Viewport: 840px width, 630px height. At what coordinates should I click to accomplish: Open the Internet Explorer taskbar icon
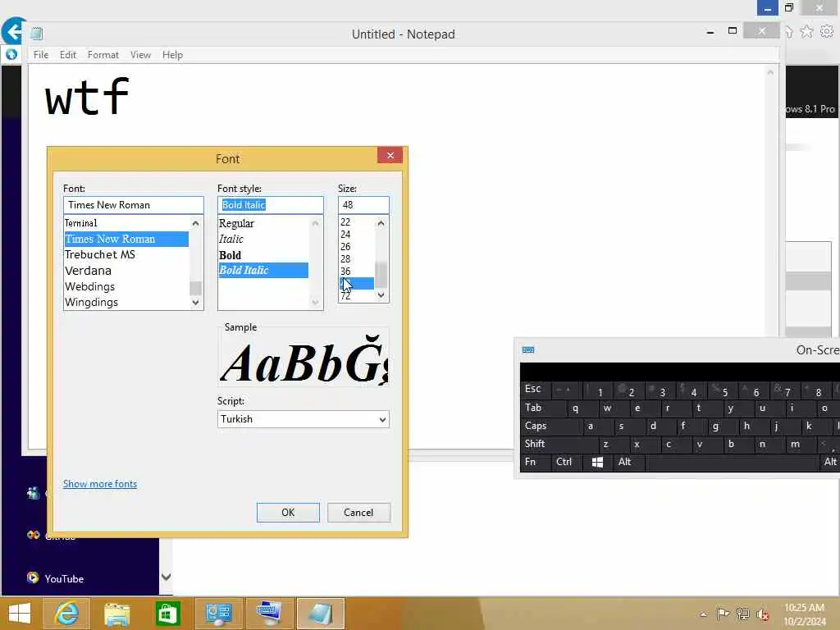66,614
